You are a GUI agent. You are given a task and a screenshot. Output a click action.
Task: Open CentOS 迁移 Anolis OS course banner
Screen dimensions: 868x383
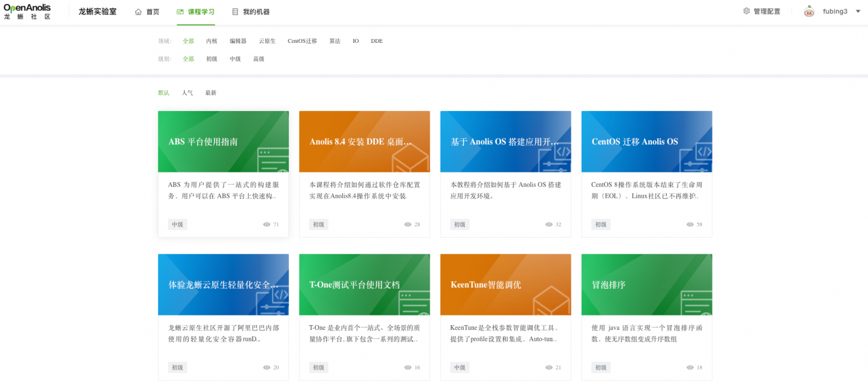tap(646, 142)
